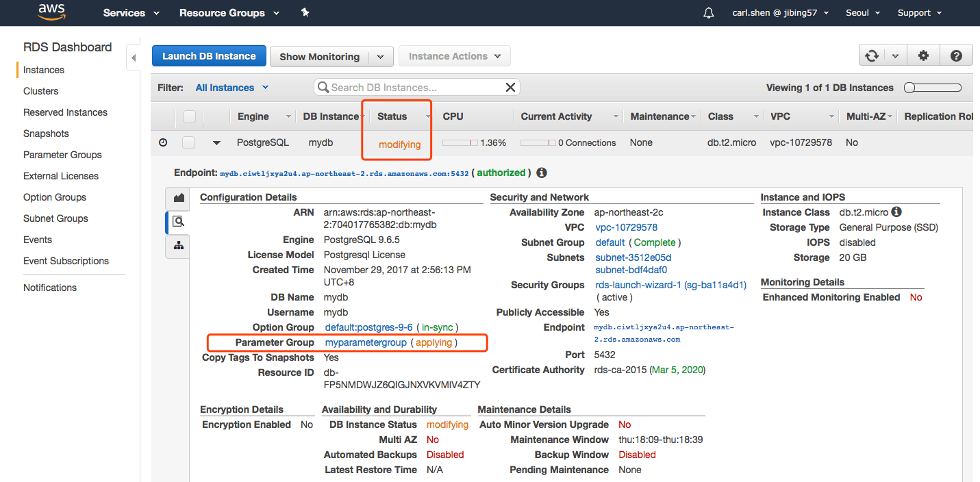This screenshot has height=482, width=980.
Task: Click the AWS logo home icon
Action: [x=51, y=12]
